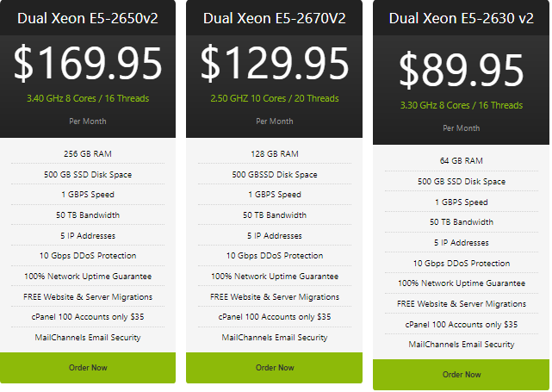Click Order Now under Dual Xeon E5-2650v2
Screen dimensions: 552x392
(x=88, y=368)
